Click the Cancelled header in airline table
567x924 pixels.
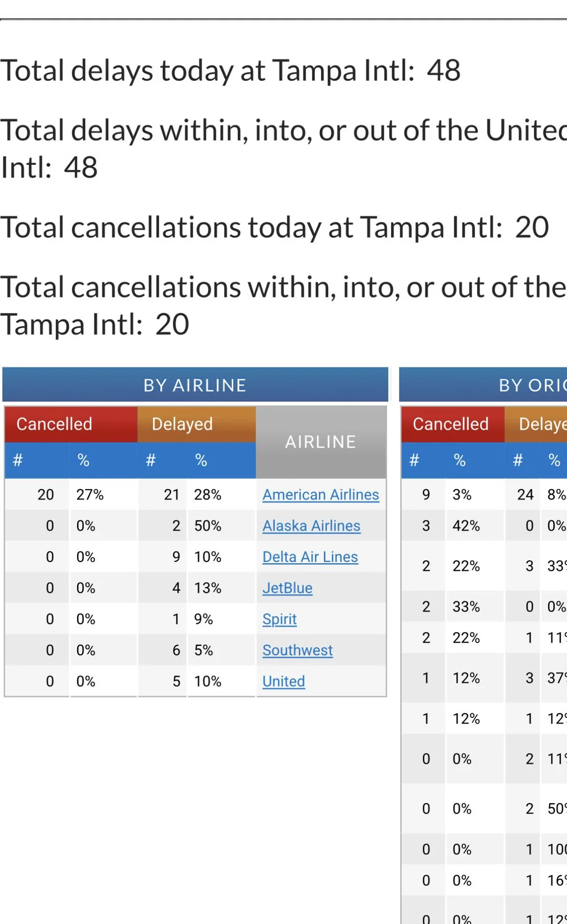(54, 424)
